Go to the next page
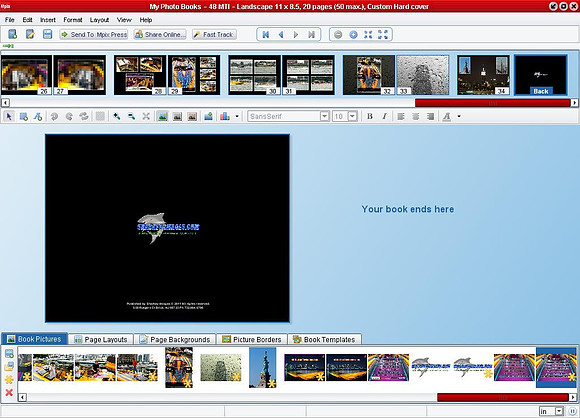Image resolution: width=580 pixels, height=418 pixels. pos(296,34)
